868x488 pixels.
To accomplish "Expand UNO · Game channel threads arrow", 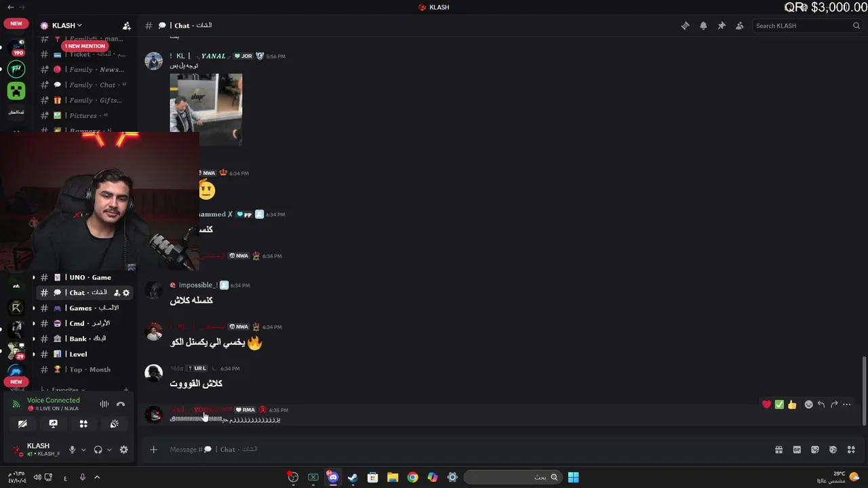I will pos(33,277).
